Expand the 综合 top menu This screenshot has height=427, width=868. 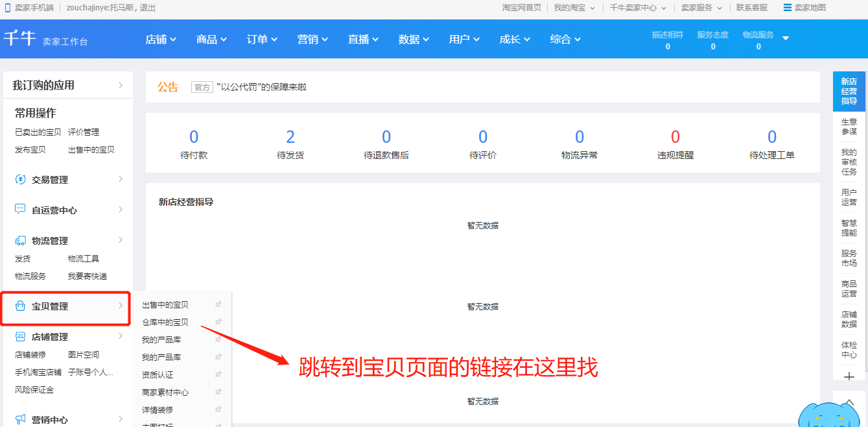click(565, 40)
